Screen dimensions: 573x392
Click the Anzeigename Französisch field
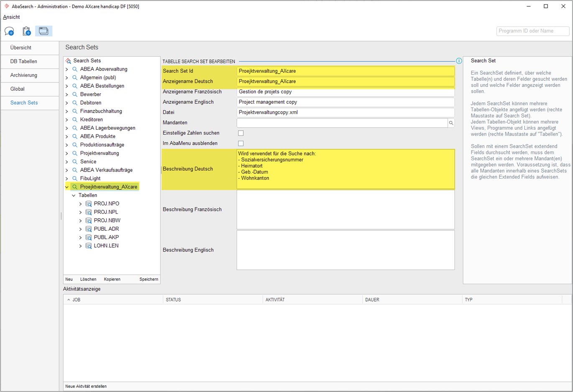[345, 92]
